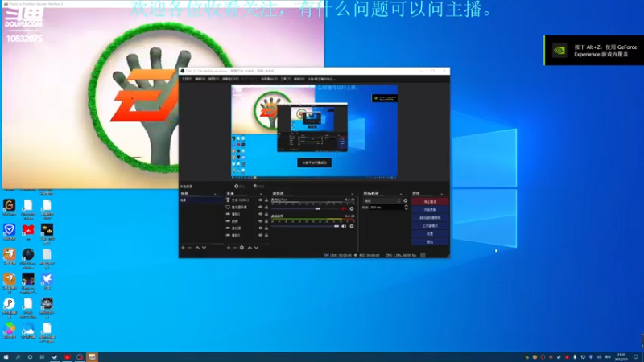Decrease transition duration with down arrow
This screenshot has width=644, height=362.
[x=407, y=209]
